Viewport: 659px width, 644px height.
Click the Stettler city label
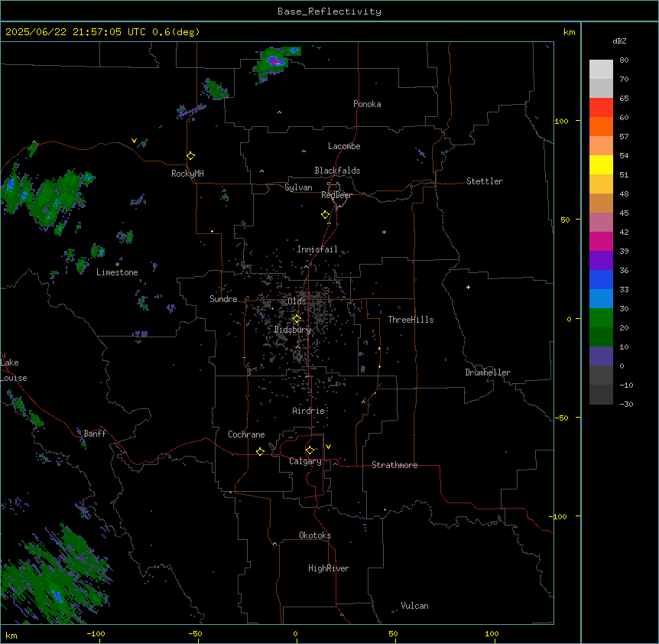(485, 181)
